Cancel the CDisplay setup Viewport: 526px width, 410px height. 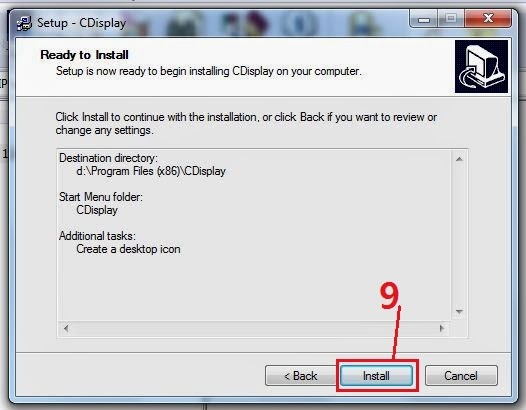(x=461, y=375)
